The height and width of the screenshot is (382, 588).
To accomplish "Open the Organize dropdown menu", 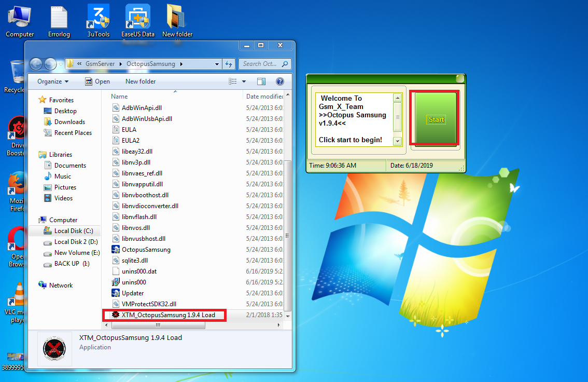I will 53,81.
